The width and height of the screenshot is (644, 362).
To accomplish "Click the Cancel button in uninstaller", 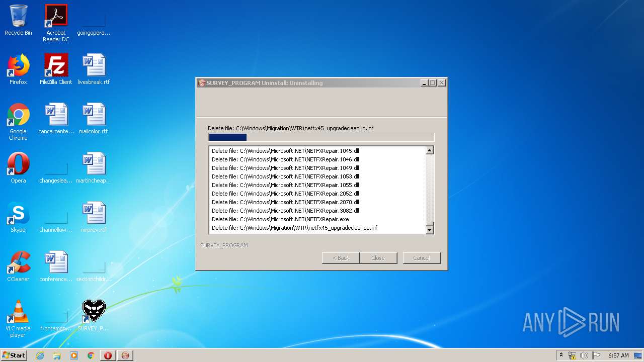I will click(421, 258).
